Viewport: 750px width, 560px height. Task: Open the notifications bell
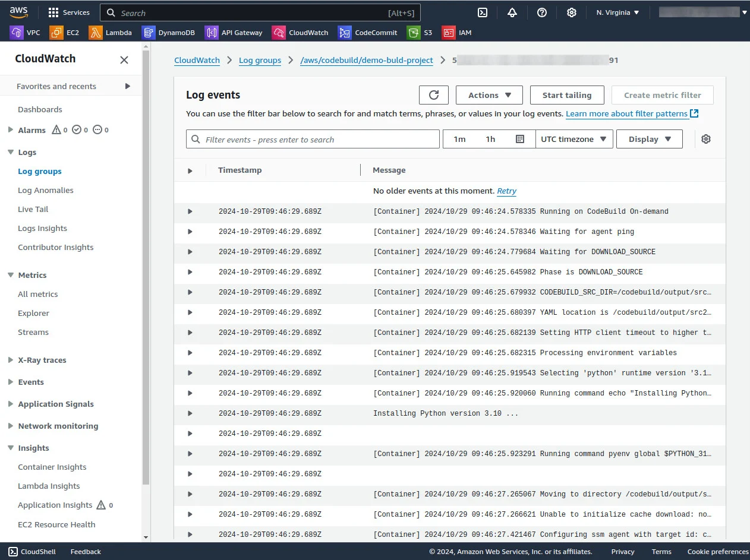point(512,12)
